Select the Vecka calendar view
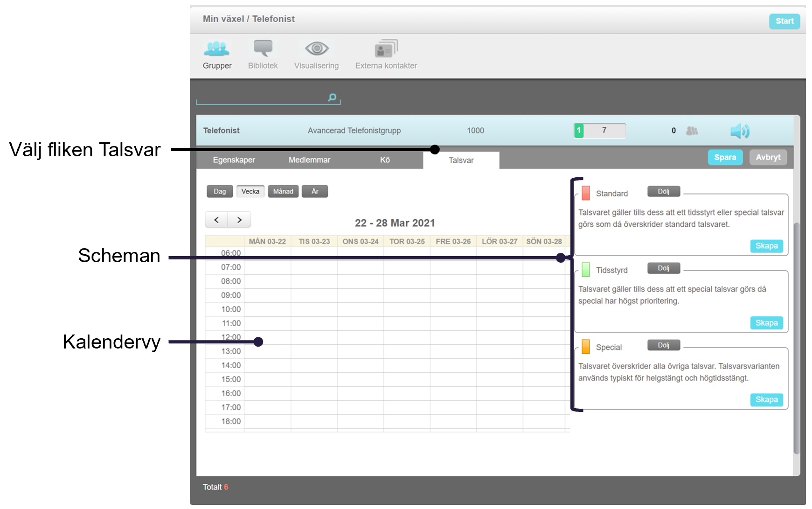Image resolution: width=812 pixels, height=509 pixels. (x=250, y=191)
